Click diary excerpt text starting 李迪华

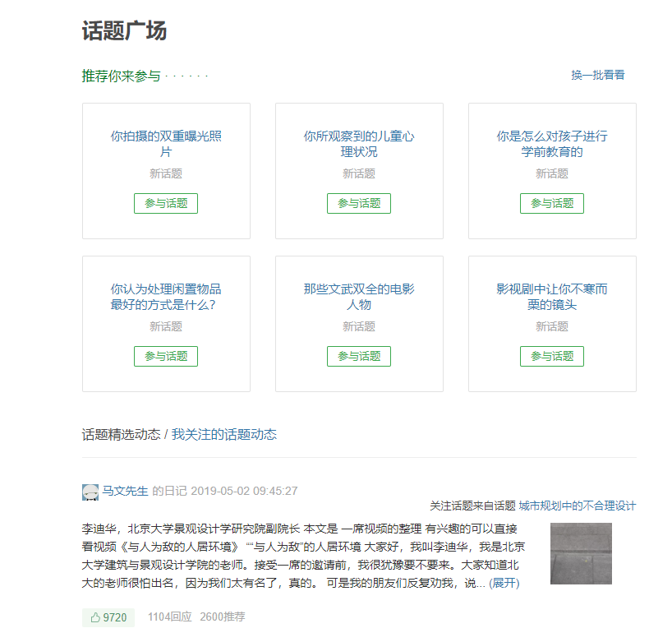303,556
